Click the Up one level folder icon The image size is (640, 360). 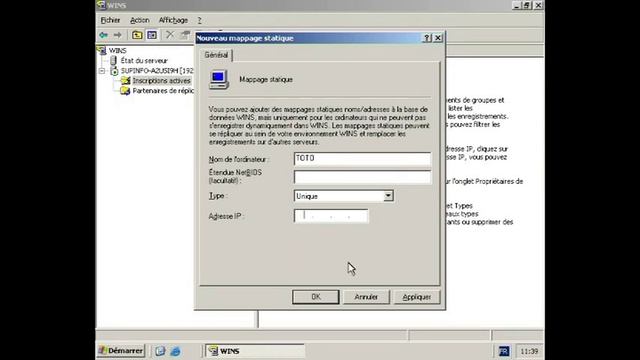137,35
